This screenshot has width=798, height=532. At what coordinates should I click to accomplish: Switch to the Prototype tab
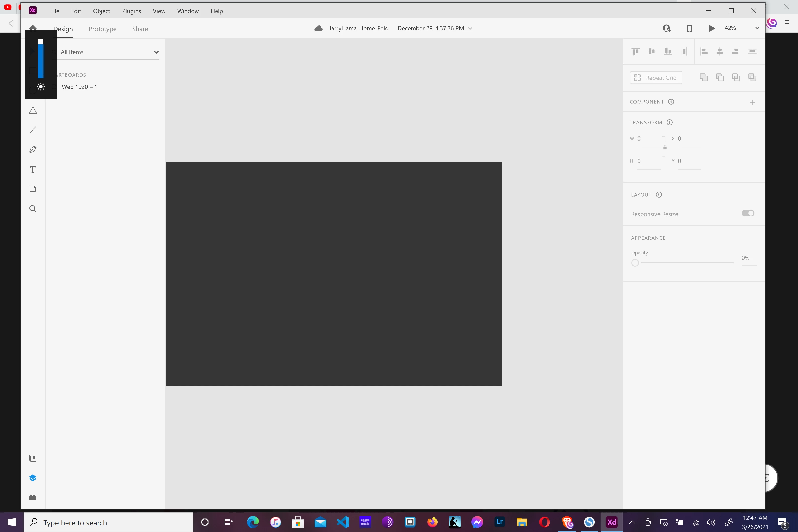point(102,29)
